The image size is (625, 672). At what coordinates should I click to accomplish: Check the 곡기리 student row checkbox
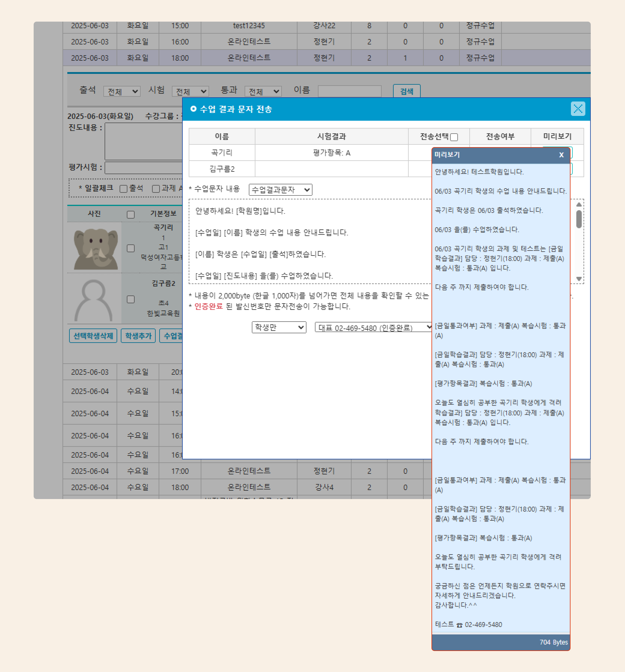[130, 248]
